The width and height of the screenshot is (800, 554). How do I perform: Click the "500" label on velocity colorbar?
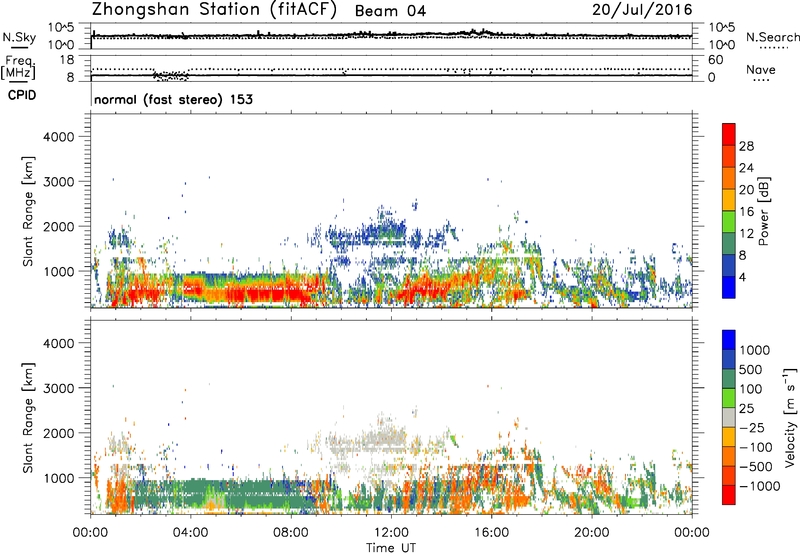(x=751, y=370)
